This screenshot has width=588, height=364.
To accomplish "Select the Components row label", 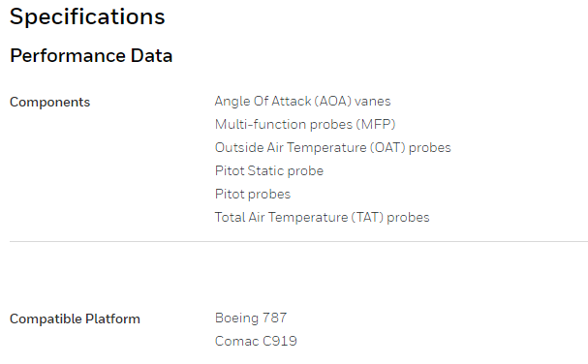I will coord(49,102).
